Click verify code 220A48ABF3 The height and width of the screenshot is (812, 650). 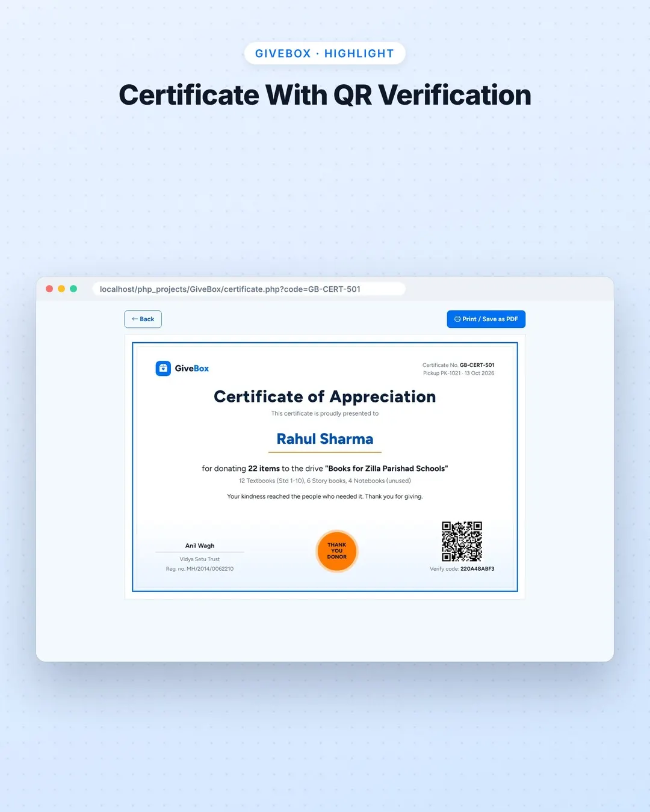(477, 569)
